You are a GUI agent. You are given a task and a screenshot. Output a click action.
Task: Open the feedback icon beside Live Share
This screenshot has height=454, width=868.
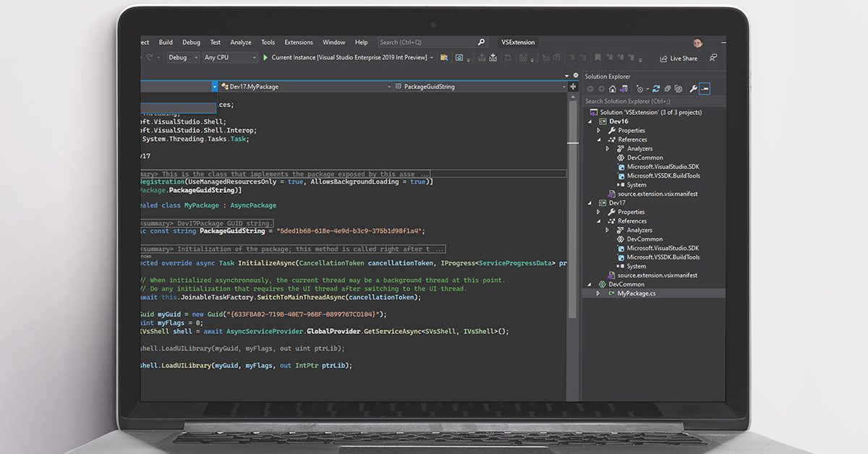(713, 58)
